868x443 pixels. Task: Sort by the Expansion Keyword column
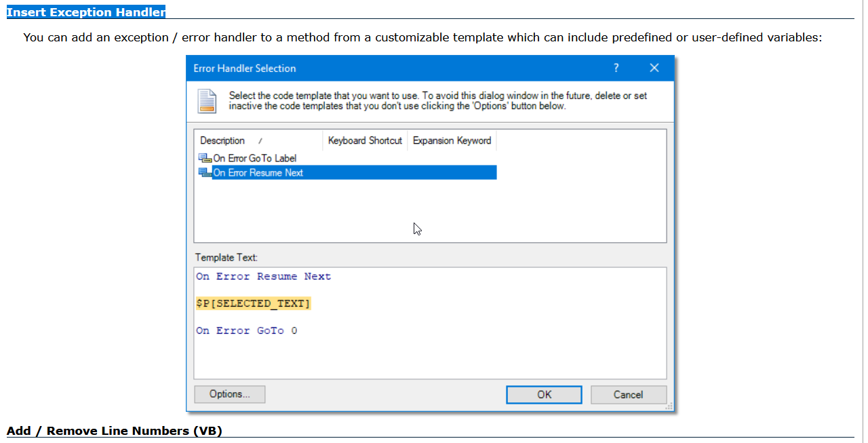click(452, 140)
